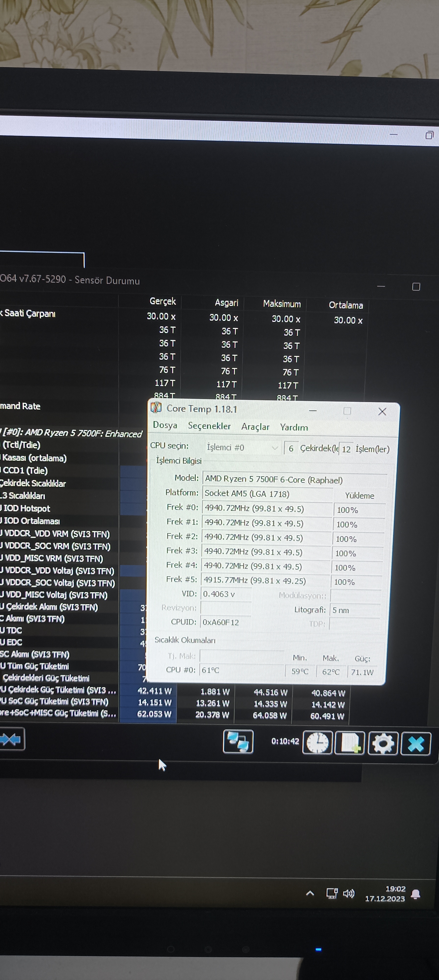This screenshot has width=439, height=980.
Task: Select the Tüm Güç Tüketimi row
Action: click(x=35, y=666)
